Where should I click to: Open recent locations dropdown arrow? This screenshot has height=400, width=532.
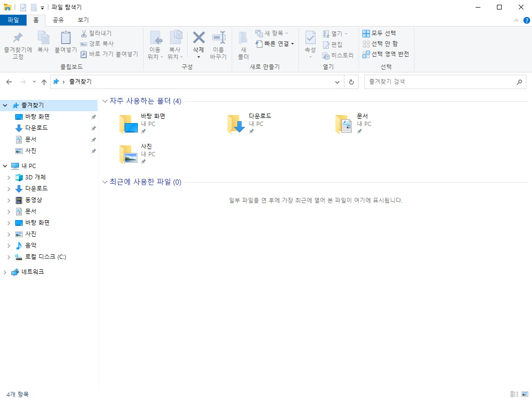click(34, 82)
